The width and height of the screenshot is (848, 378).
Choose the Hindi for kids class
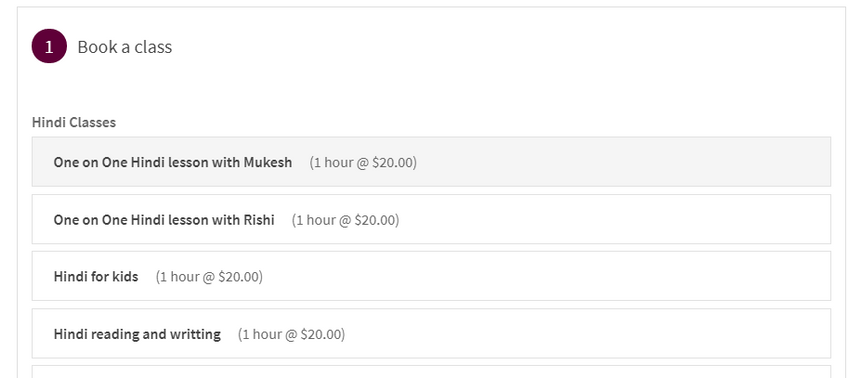[x=431, y=276]
